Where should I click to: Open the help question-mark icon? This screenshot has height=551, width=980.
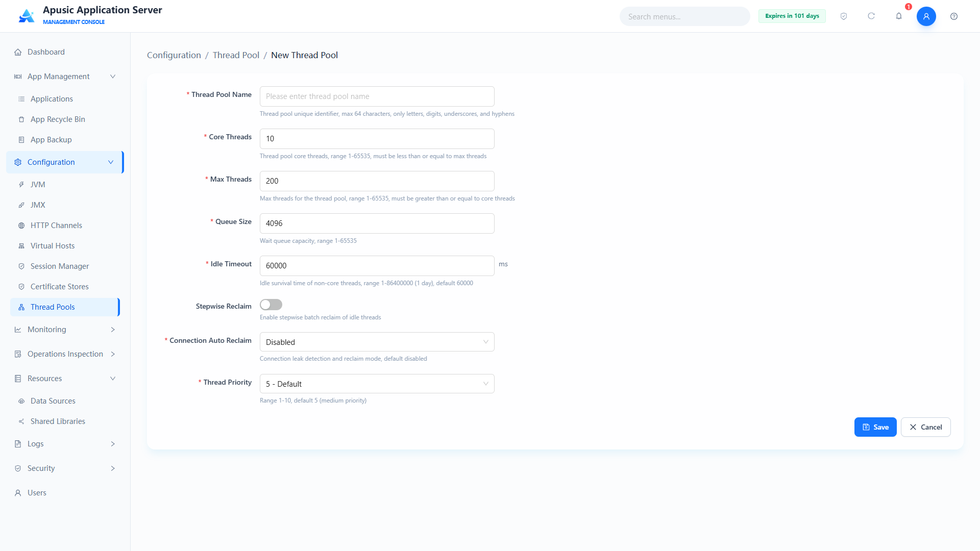[954, 16]
